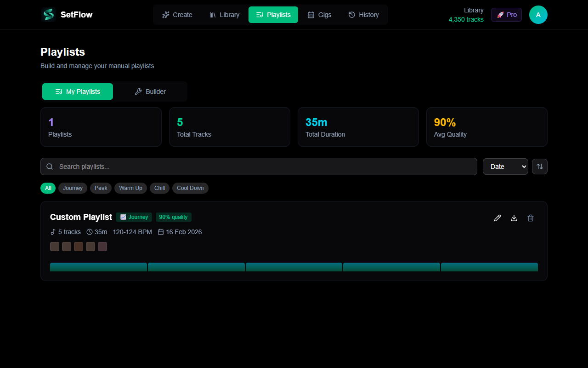This screenshot has width=588, height=368.
Task: Edit Custom Playlist with the pencil icon
Action: [x=498, y=218]
